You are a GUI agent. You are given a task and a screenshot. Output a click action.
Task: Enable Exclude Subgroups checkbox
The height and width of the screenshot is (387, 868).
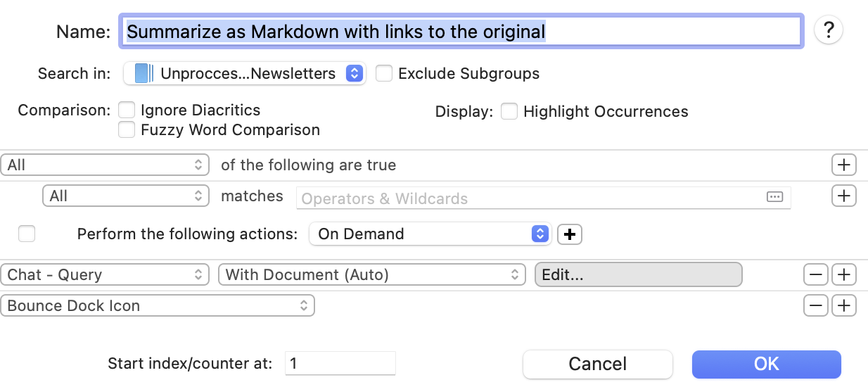pyautogui.click(x=384, y=73)
